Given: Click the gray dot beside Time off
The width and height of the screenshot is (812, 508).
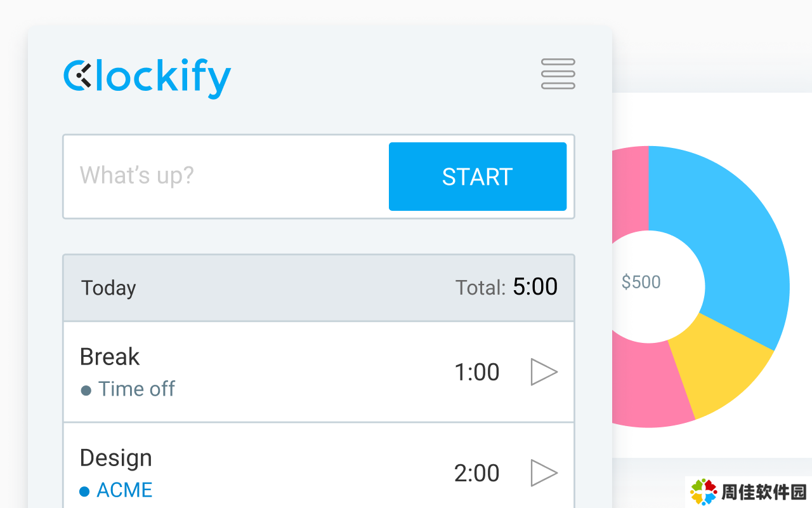Looking at the screenshot, I should tap(86, 390).
